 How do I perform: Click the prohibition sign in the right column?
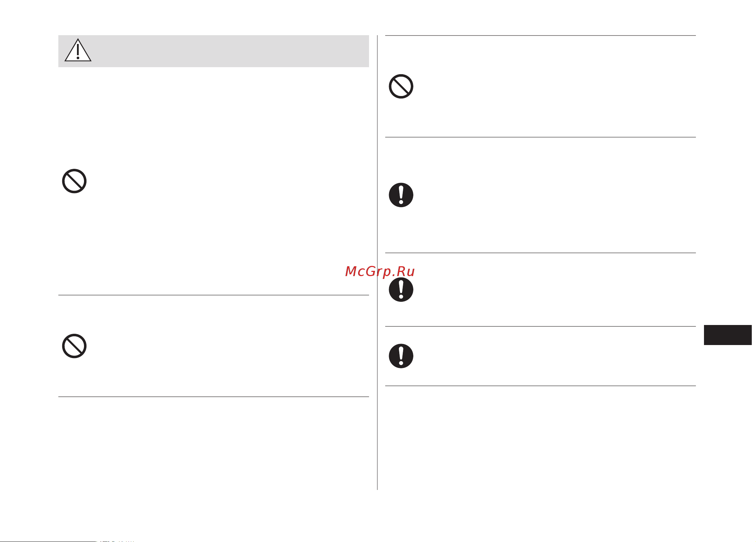401,87
